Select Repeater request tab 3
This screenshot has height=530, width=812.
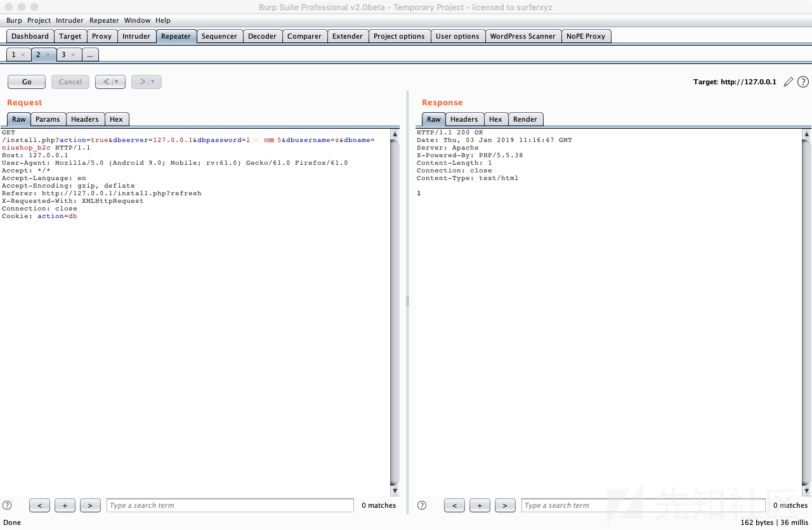(63, 55)
